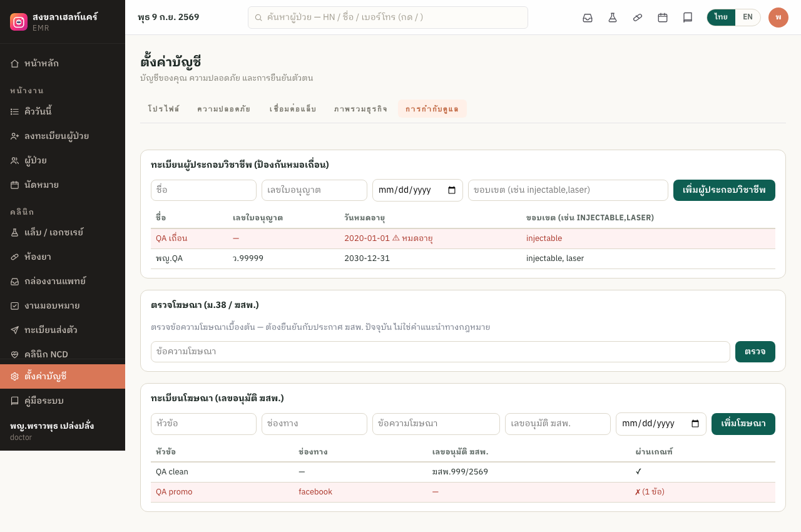
Task: Open the inbox icon in top bar
Action: (x=588, y=18)
